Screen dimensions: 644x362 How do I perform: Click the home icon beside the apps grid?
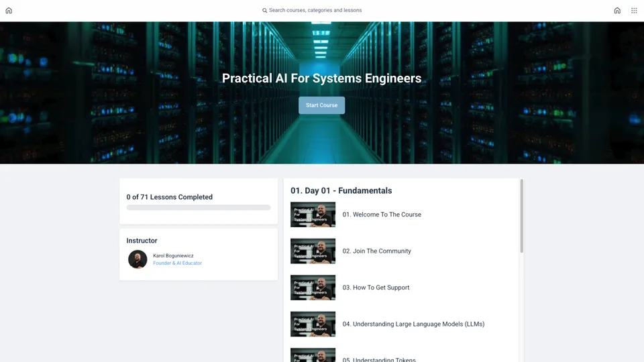tap(617, 11)
